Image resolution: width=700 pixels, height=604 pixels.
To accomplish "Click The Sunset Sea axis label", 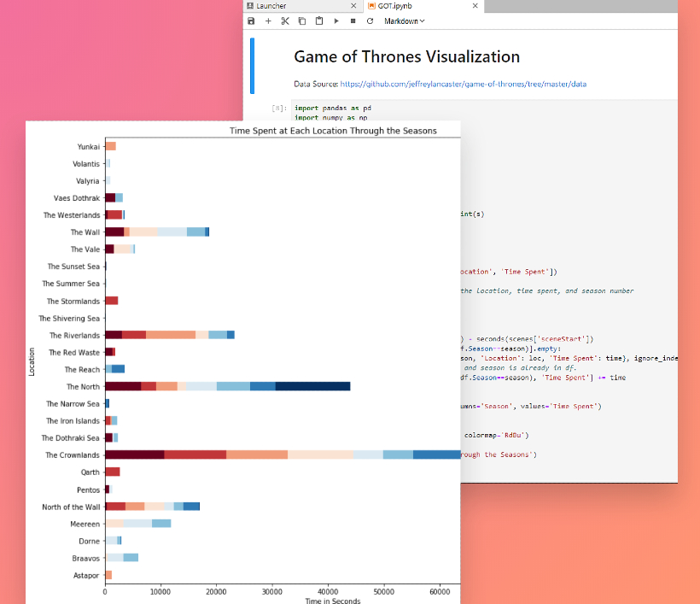I will pos(73,267).
